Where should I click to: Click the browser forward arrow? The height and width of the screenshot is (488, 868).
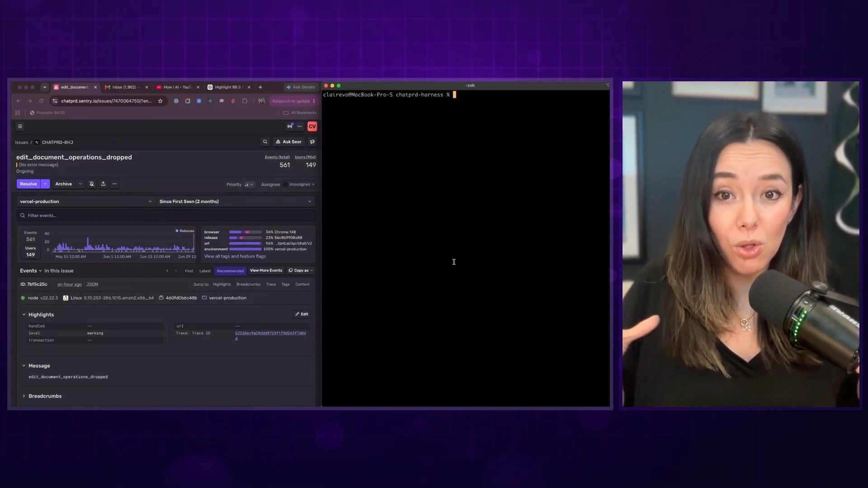(x=30, y=101)
